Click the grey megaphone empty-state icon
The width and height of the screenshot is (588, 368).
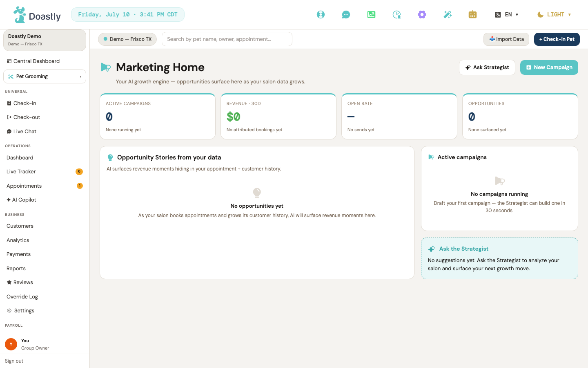pyautogui.click(x=500, y=181)
